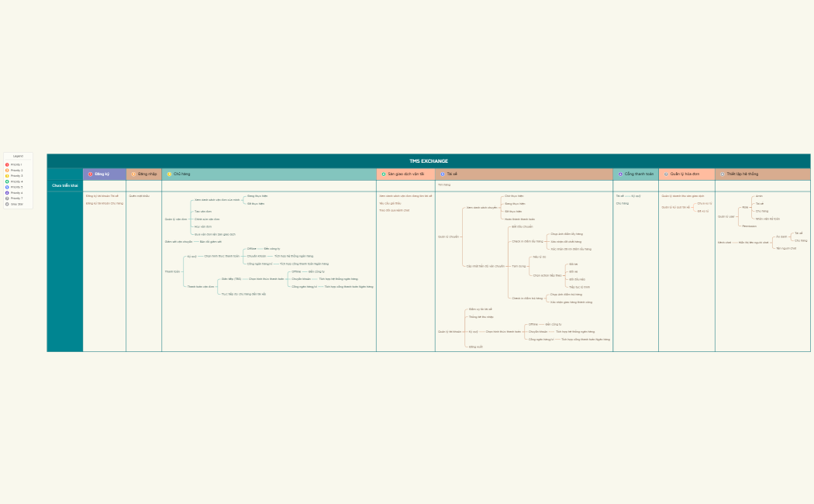
Task: Click the Gray Star legend icon
Action: 7,204
